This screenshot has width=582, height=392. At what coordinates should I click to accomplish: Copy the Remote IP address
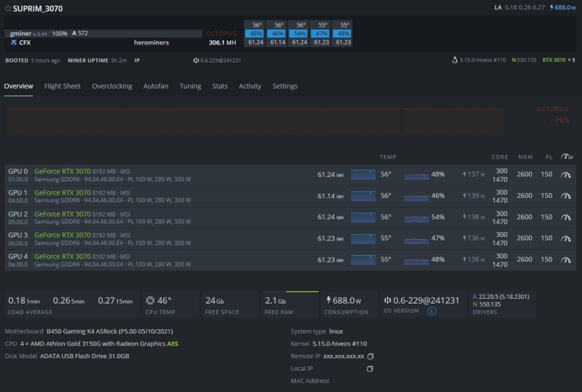(x=370, y=356)
